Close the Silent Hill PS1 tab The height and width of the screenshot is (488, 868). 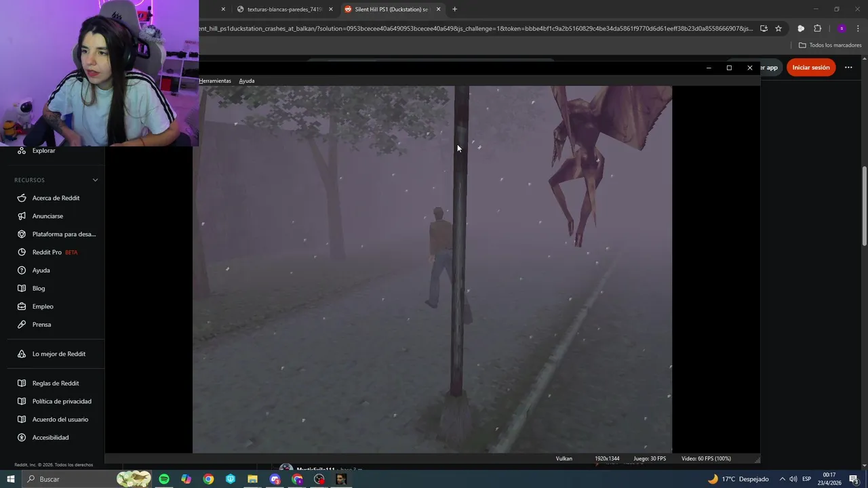coord(438,9)
